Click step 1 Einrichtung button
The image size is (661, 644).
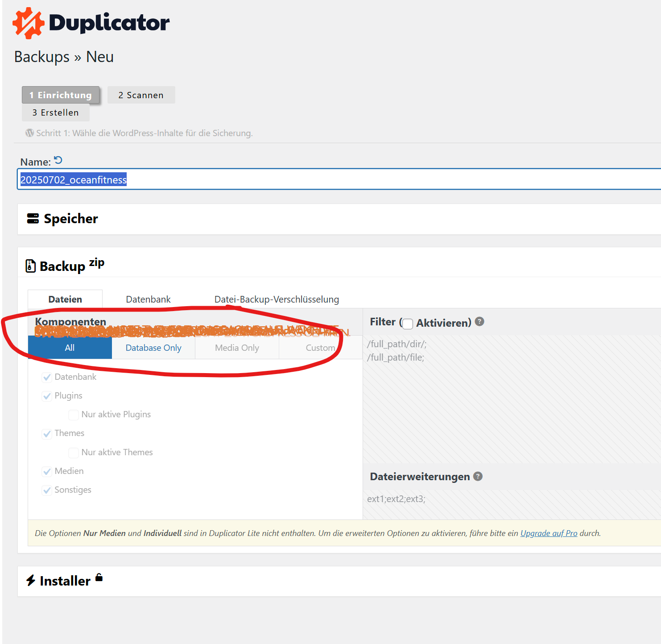tap(61, 95)
